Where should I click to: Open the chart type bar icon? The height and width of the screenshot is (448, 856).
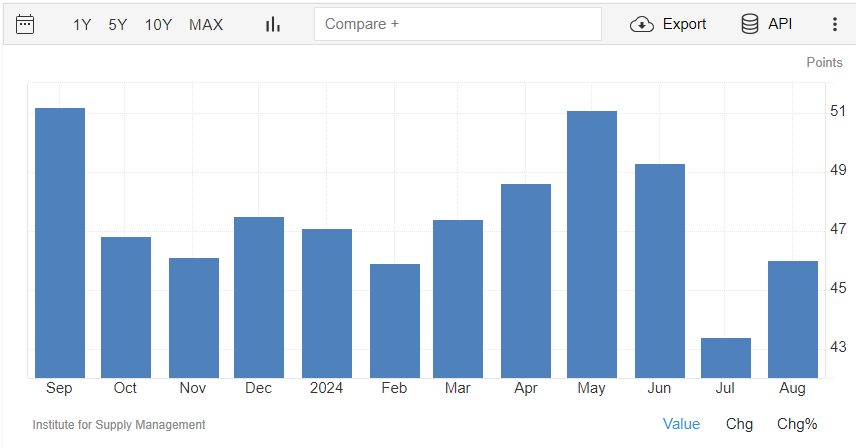pyautogui.click(x=273, y=25)
